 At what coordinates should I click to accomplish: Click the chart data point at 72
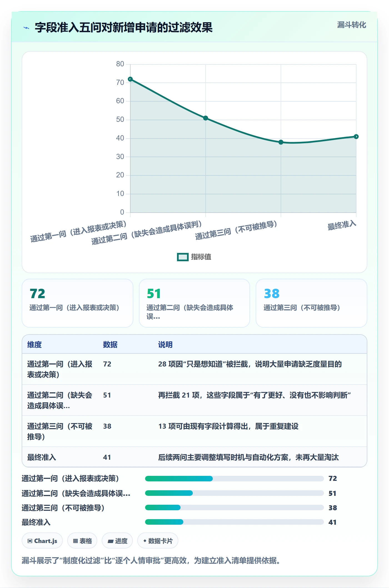[130, 79]
